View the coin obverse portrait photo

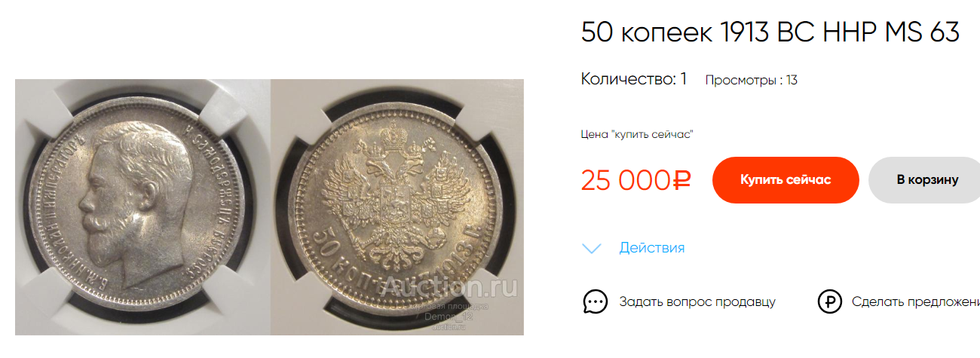[x=142, y=207]
